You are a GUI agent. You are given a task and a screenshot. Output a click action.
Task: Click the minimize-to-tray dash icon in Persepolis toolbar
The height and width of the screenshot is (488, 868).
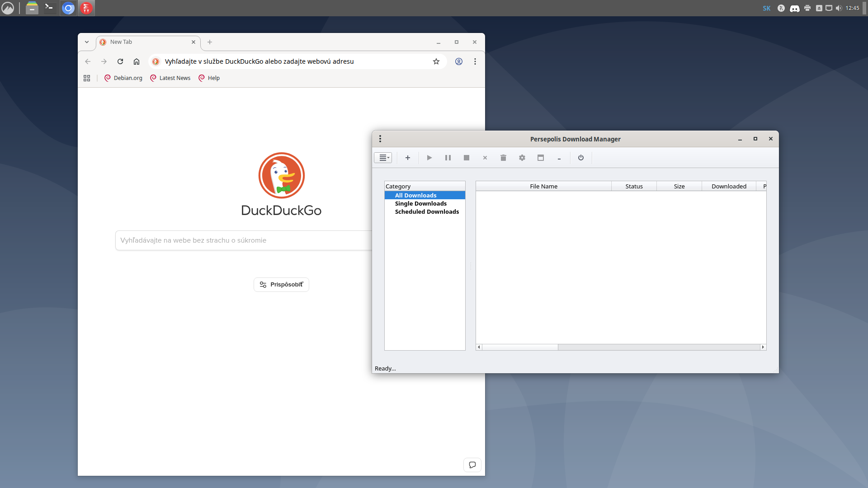pos(559,158)
